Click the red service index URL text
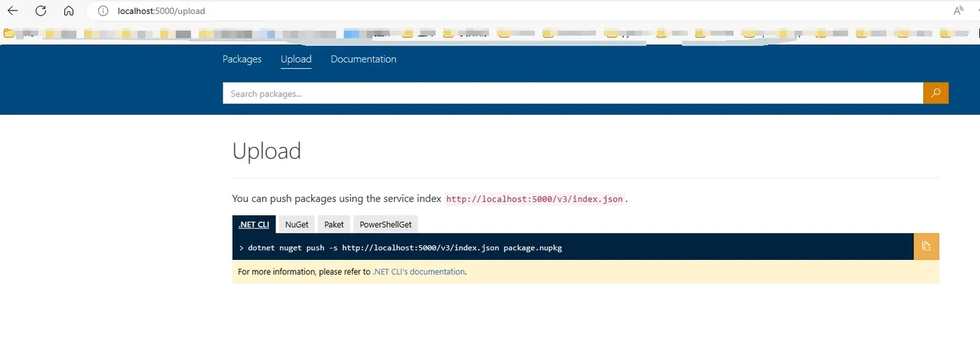The width and height of the screenshot is (980, 351). coord(534,199)
